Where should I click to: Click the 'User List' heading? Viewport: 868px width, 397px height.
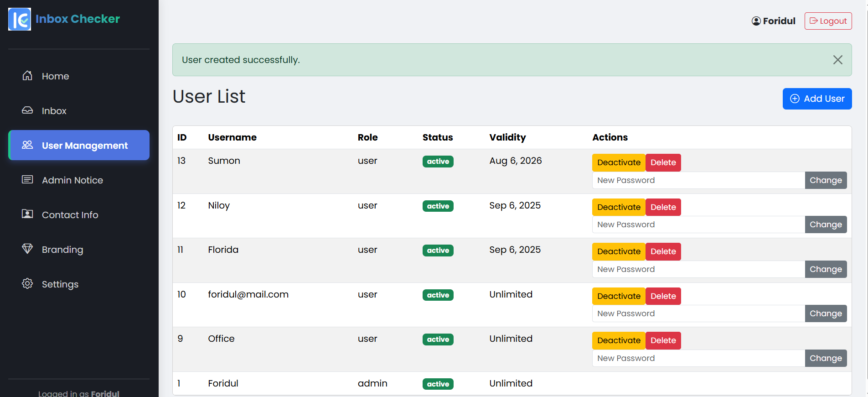(x=209, y=96)
